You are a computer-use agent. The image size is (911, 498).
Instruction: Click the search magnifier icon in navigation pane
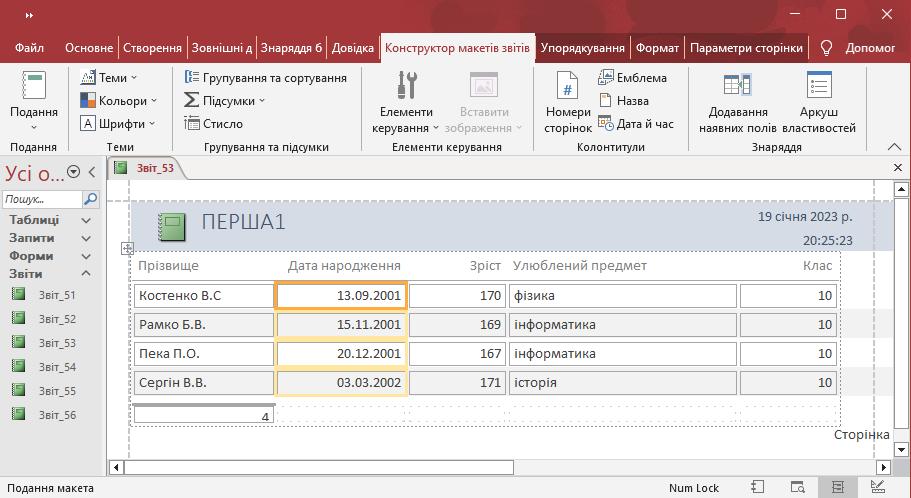pos(91,199)
